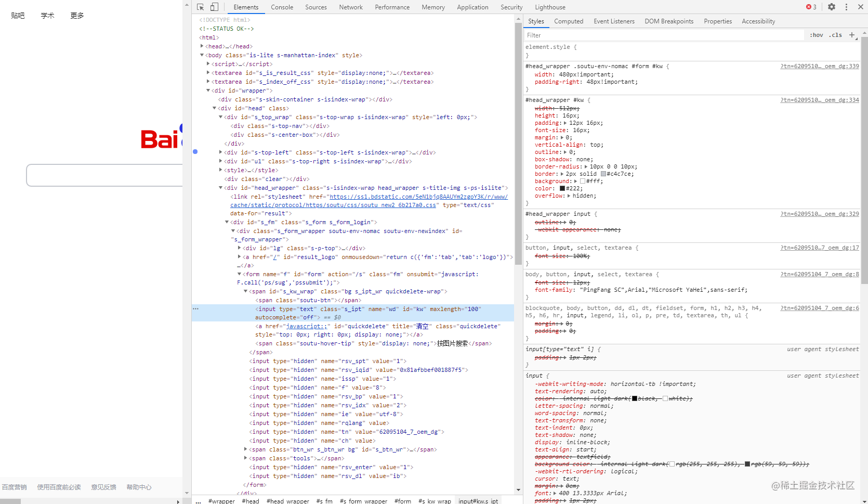This screenshot has width=868, height=504.
Task: Switch to Computed styles tab
Action: 569,21
